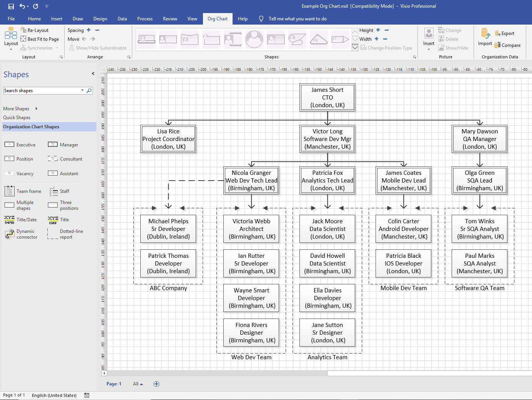Image resolution: width=532 pixels, height=400 pixels.
Task: Open the Process ribbon tab
Action: coord(145,18)
